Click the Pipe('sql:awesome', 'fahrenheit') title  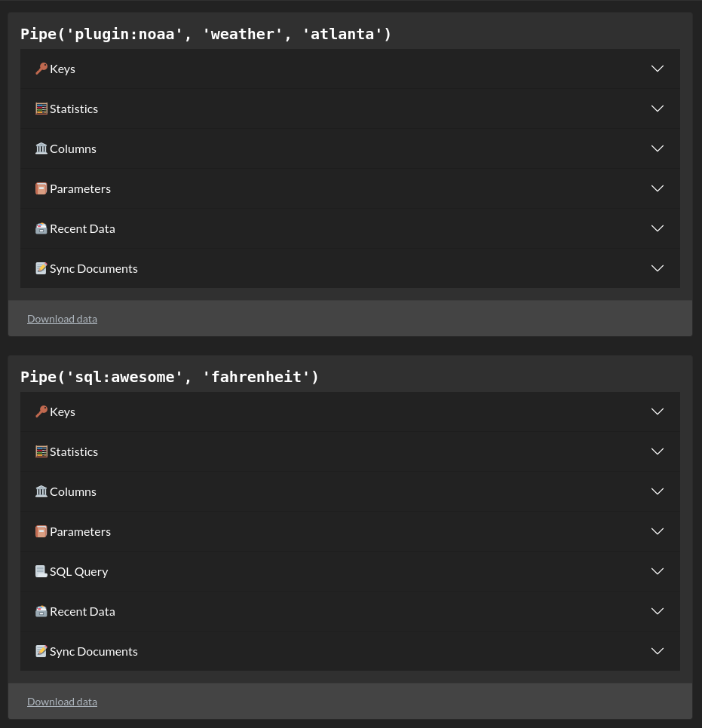170,376
